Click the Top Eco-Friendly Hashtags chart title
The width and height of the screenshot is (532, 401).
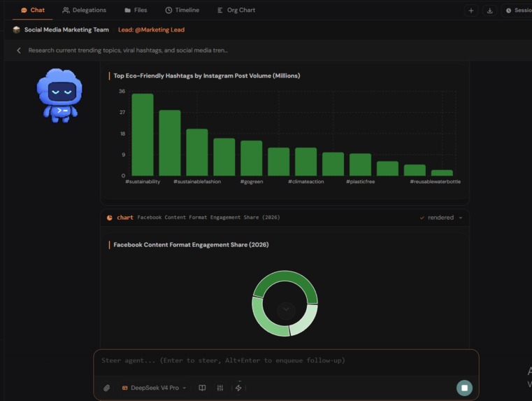click(x=207, y=76)
